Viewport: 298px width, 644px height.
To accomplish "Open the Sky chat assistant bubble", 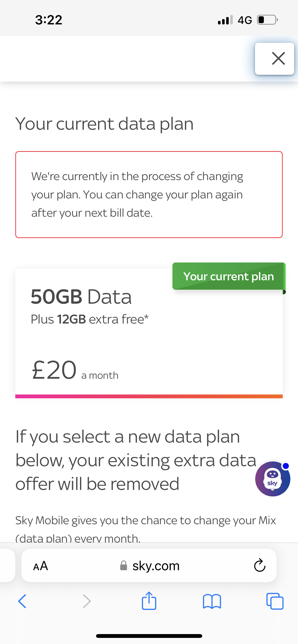I will pos(273,479).
